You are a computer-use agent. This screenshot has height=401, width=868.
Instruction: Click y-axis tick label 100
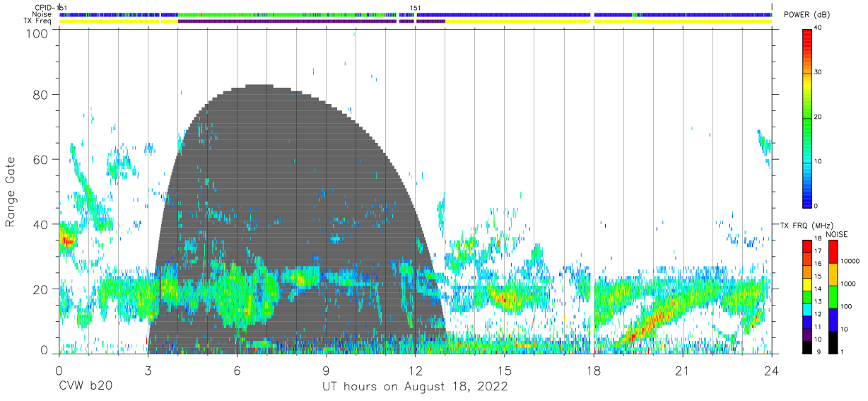point(38,33)
